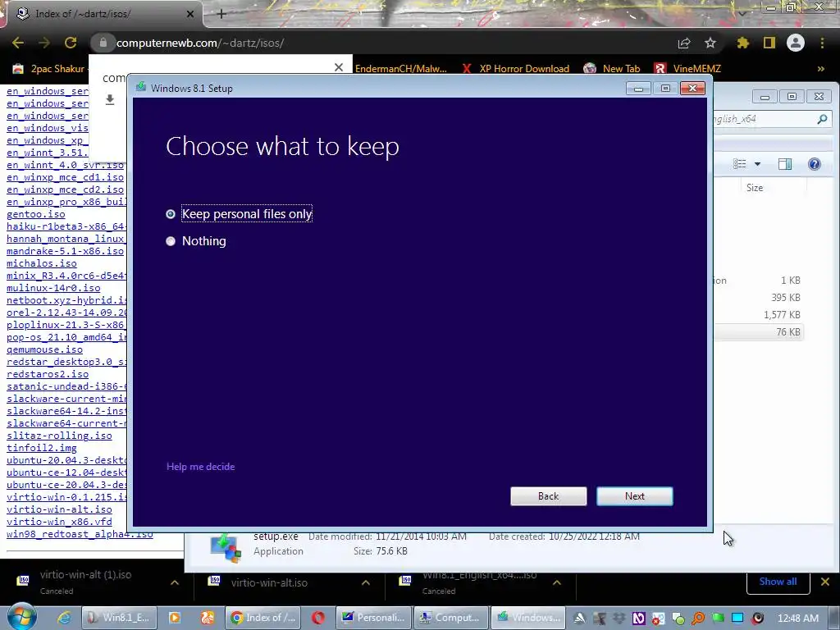Bookmark this page with star icon

[x=710, y=43]
